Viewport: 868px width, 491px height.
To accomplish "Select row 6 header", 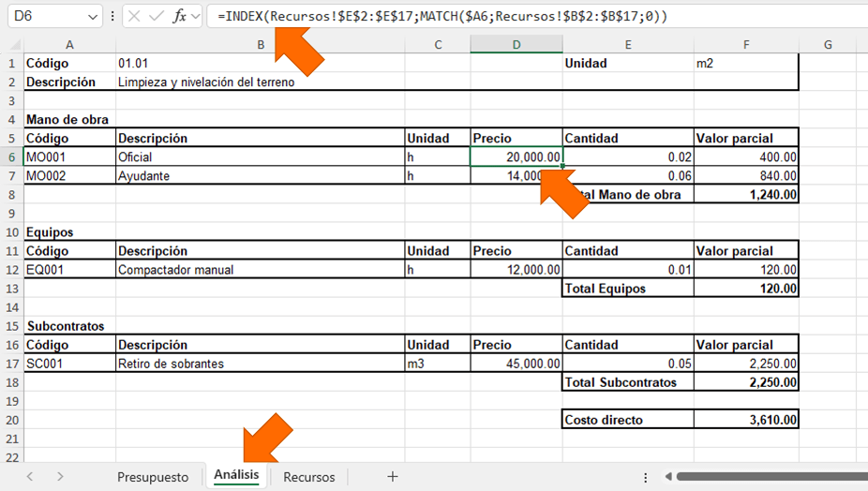I will tap(11, 157).
